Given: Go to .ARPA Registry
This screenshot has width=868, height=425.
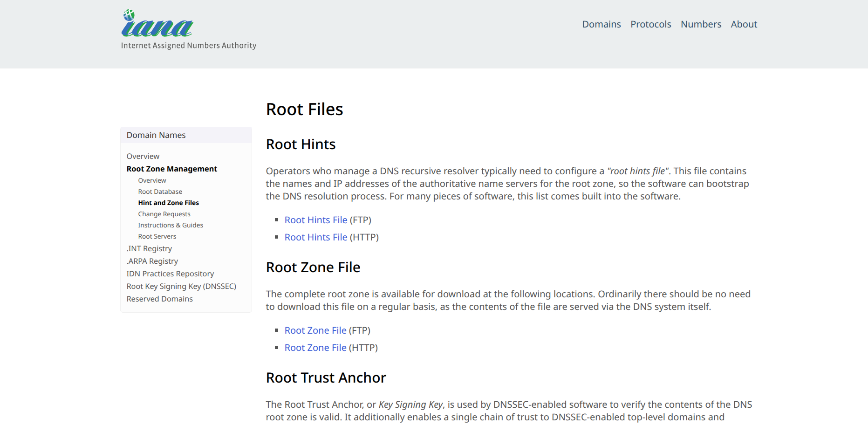Looking at the screenshot, I should [x=152, y=261].
